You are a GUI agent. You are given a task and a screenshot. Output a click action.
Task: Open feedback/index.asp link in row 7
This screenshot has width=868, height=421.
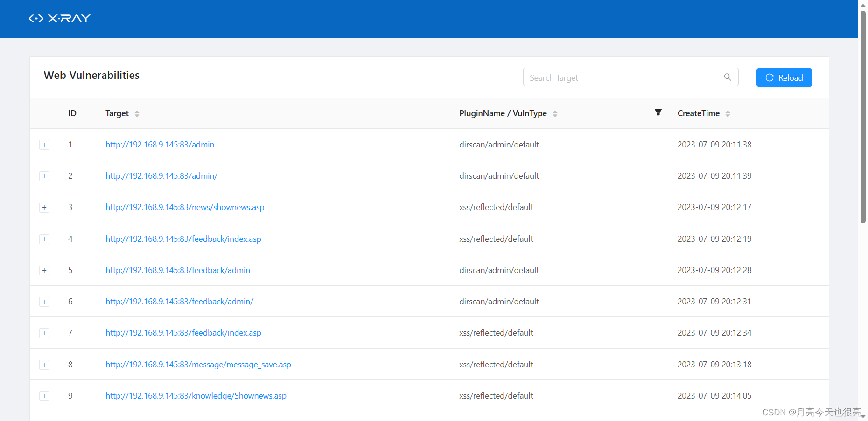183,333
